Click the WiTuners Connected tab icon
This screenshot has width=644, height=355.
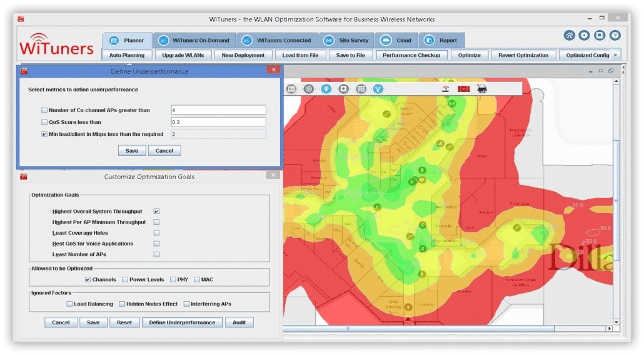click(247, 40)
